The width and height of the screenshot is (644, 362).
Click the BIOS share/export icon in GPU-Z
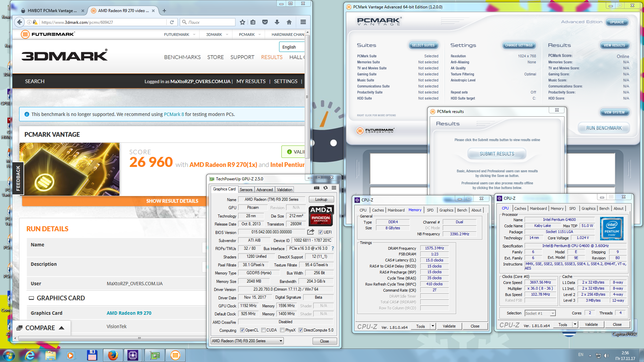click(311, 232)
